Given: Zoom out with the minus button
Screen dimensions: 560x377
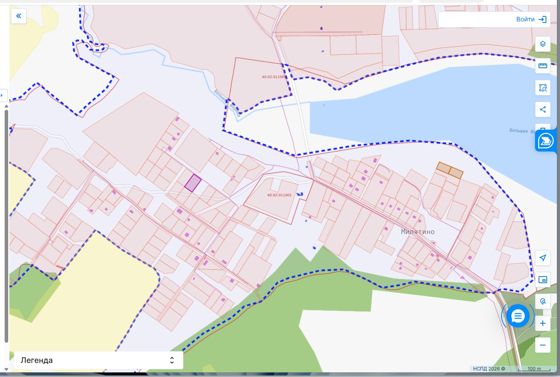Looking at the screenshot, I should click(x=542, y=345).
